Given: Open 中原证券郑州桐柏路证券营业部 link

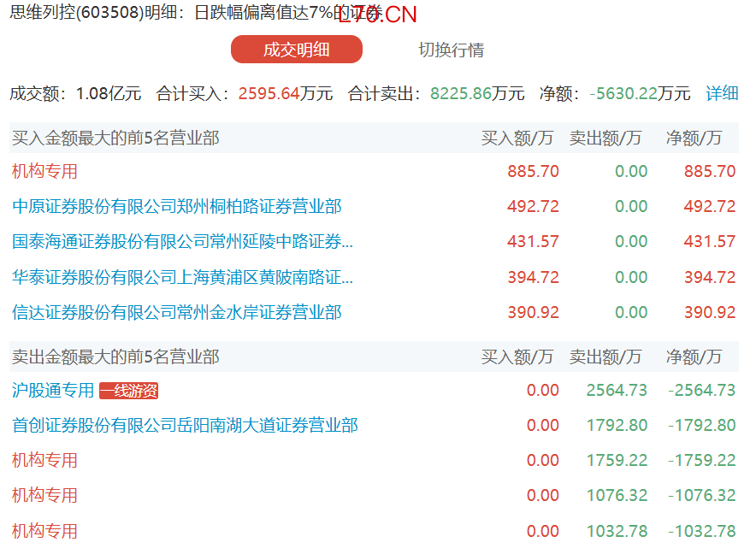Looking at the screenshot, I should click(176, 206).
